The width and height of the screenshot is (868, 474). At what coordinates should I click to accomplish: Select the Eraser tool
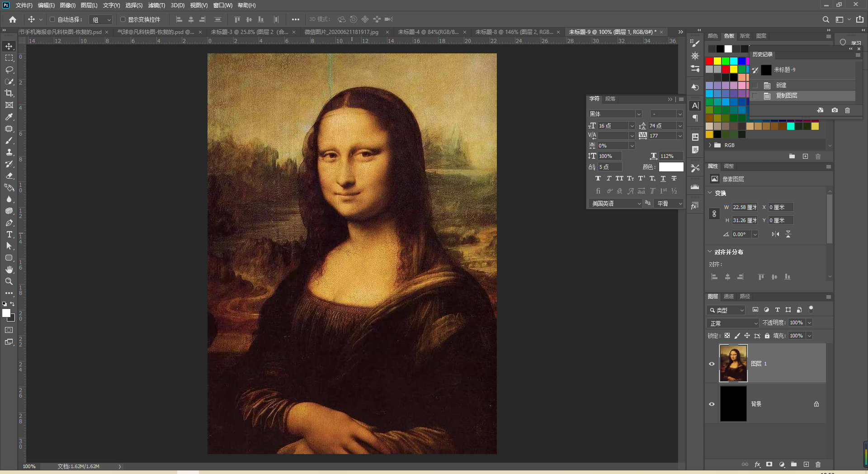click(9, 175)
